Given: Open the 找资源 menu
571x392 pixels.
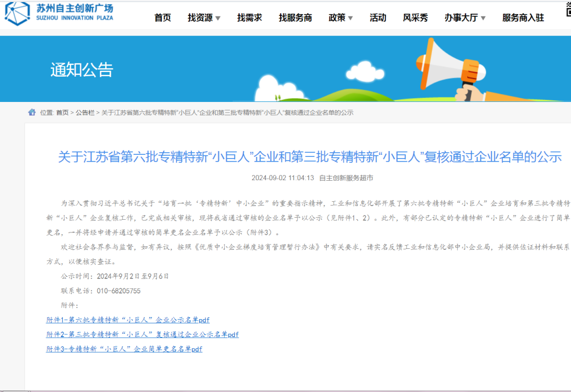Looking at the screenshot, I should point(200,17).
